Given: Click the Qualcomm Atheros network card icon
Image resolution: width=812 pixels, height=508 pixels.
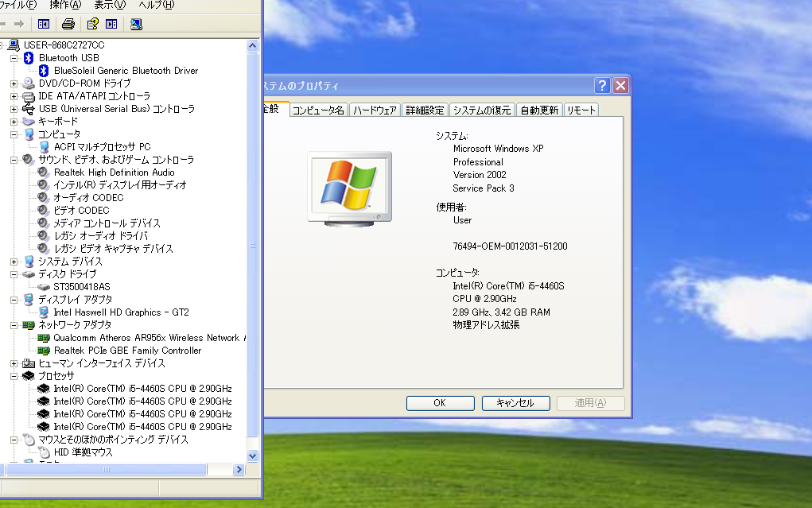Looking at the screenshot, I should click(44, 338).
